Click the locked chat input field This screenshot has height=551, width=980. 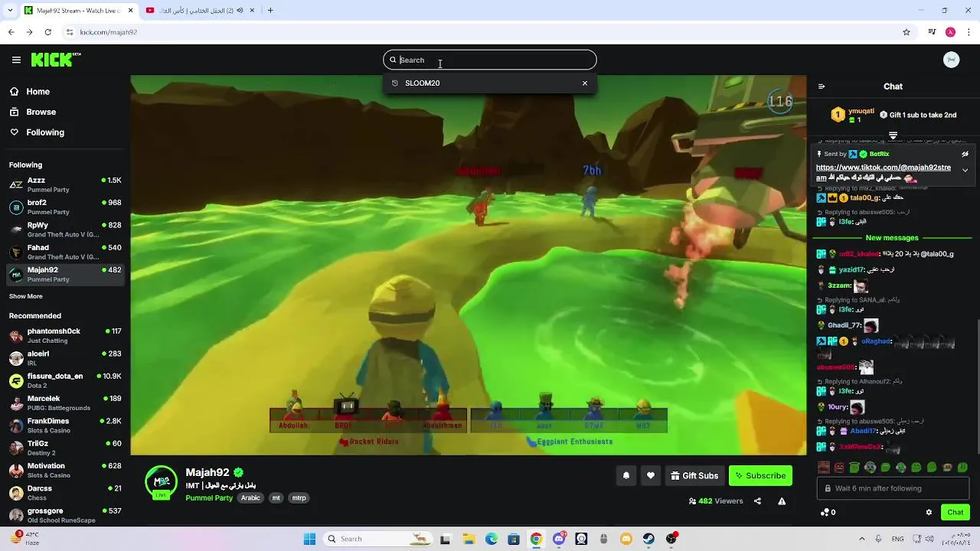tap(893, 488)
